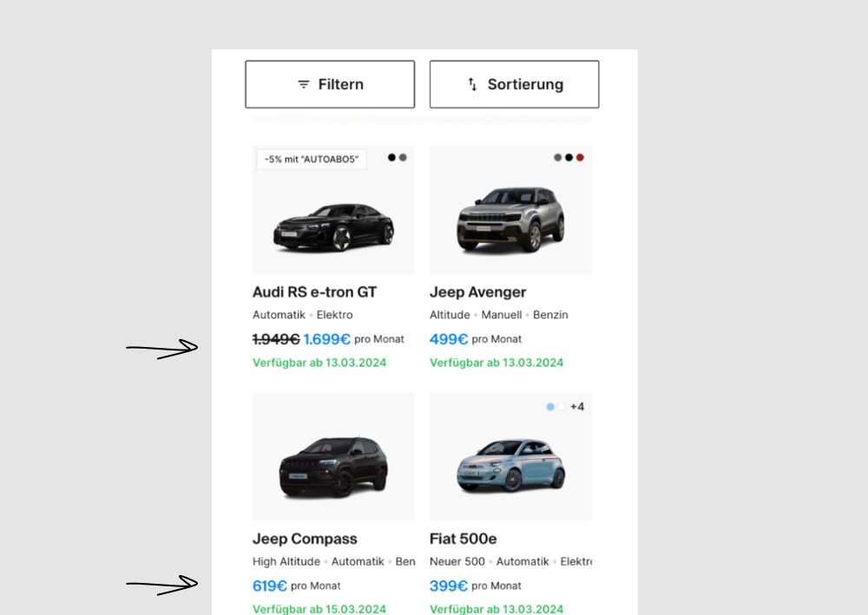Select light blue color dot on Fiat 500e
This screenshot has width=868, height=615.
click(550, 406)
